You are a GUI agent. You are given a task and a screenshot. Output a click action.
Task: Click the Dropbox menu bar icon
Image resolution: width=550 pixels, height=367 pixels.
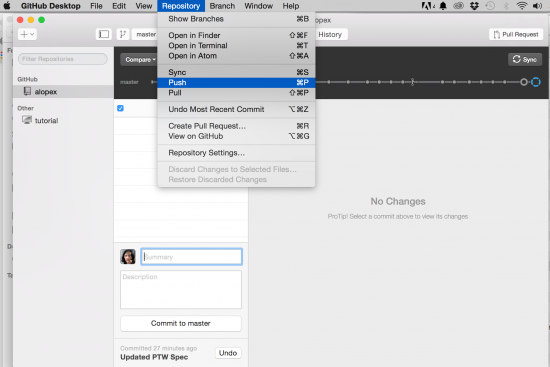pos(475,6)
